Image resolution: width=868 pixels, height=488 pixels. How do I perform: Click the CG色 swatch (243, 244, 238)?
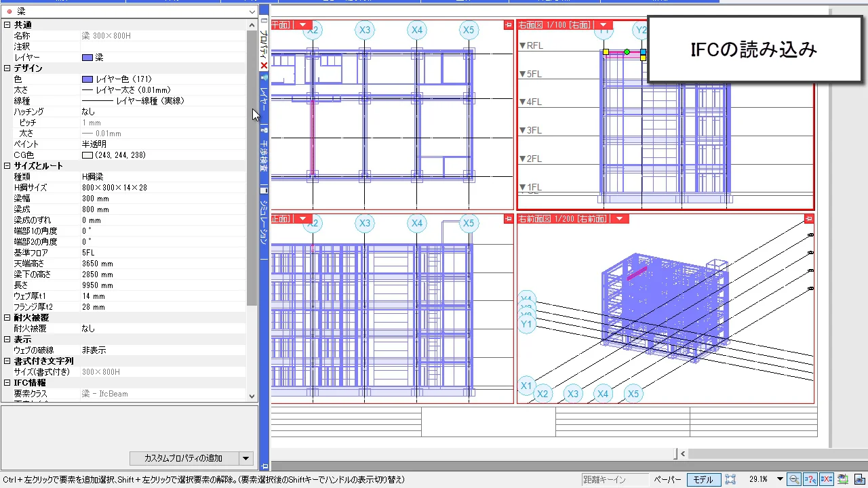[x=87, y=155]
